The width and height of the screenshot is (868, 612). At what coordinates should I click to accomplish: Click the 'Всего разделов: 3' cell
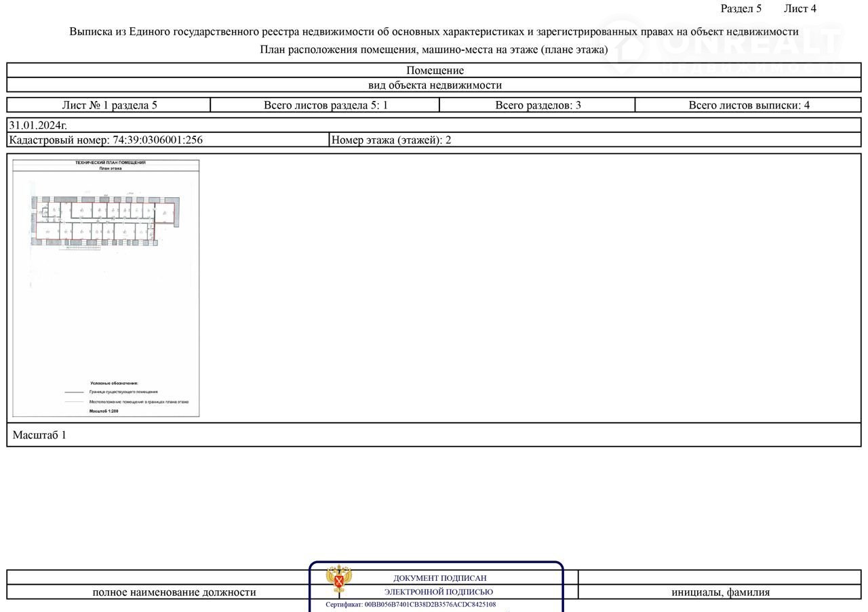coord(538,105)
